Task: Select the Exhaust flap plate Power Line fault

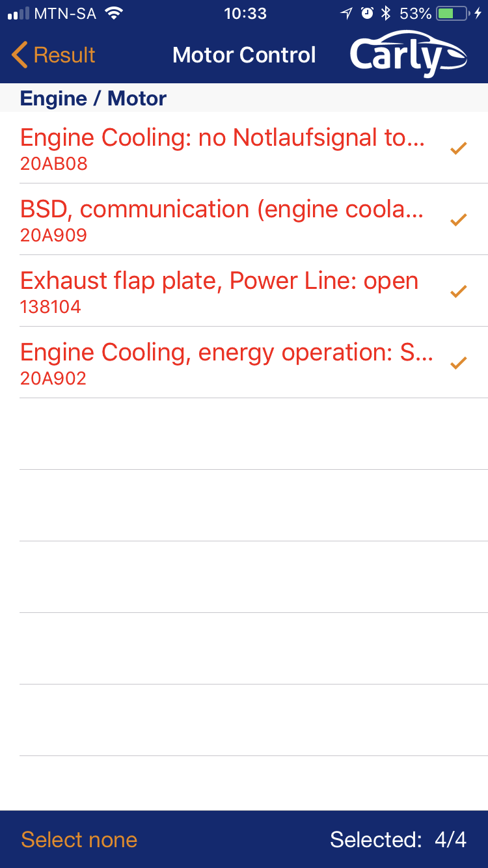Action: 219,291
